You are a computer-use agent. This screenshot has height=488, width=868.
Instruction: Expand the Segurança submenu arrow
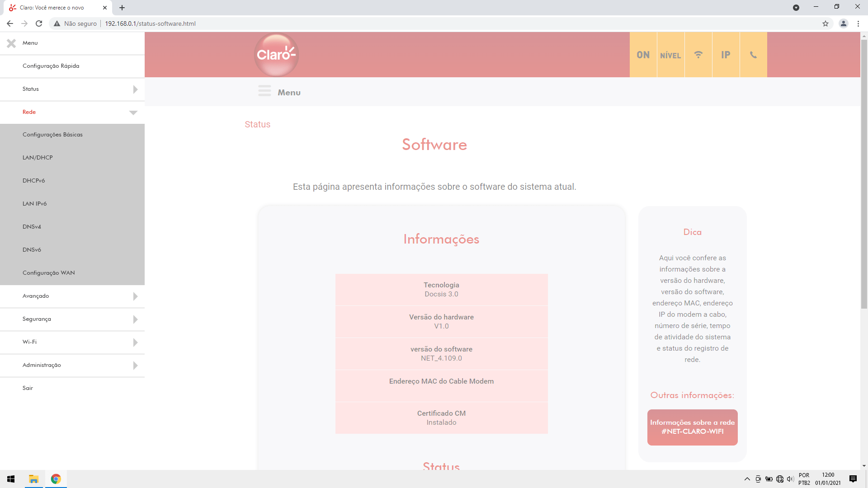tap(135, 319)
